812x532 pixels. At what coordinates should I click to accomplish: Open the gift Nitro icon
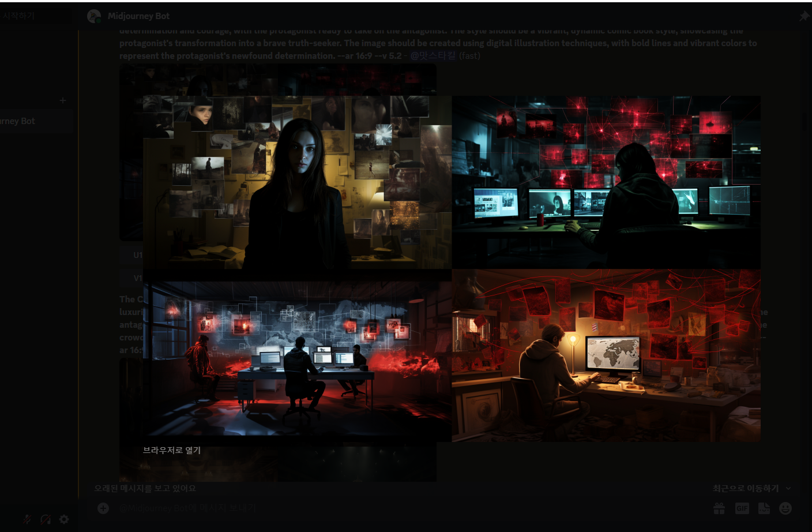(719, 508)
